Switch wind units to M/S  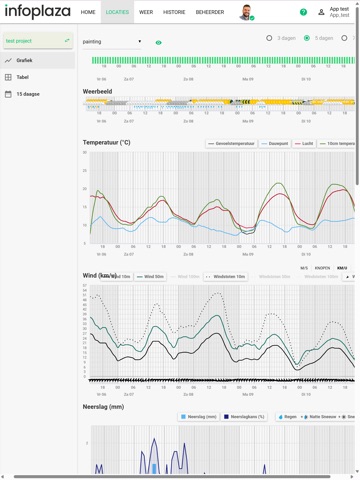pos(304,268)
